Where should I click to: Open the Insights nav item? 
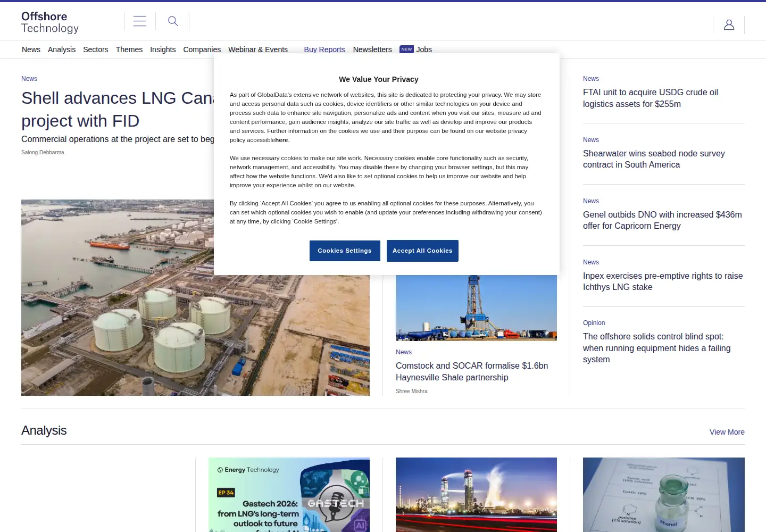tap(163, 49)
